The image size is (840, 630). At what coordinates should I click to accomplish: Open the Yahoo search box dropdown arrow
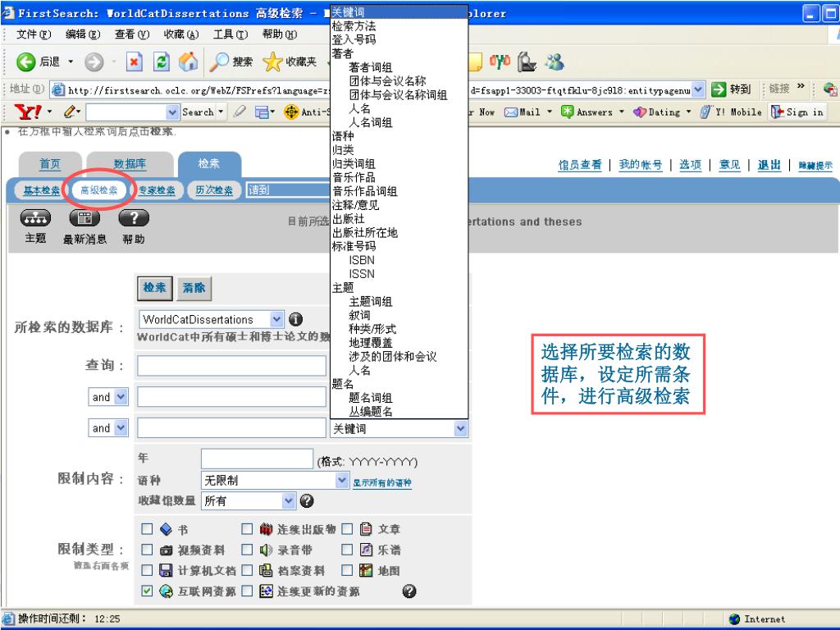pos(172,112)
